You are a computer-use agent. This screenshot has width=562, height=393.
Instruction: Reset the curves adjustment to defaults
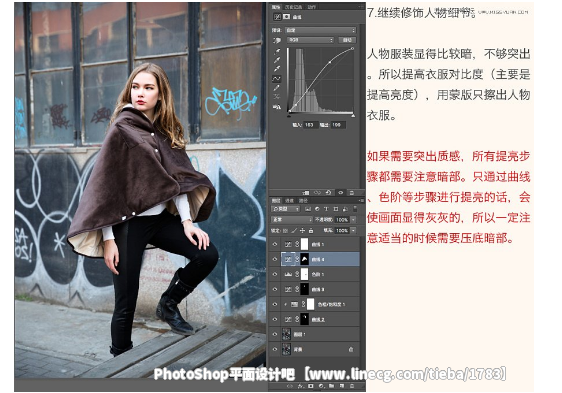[329, 193]
